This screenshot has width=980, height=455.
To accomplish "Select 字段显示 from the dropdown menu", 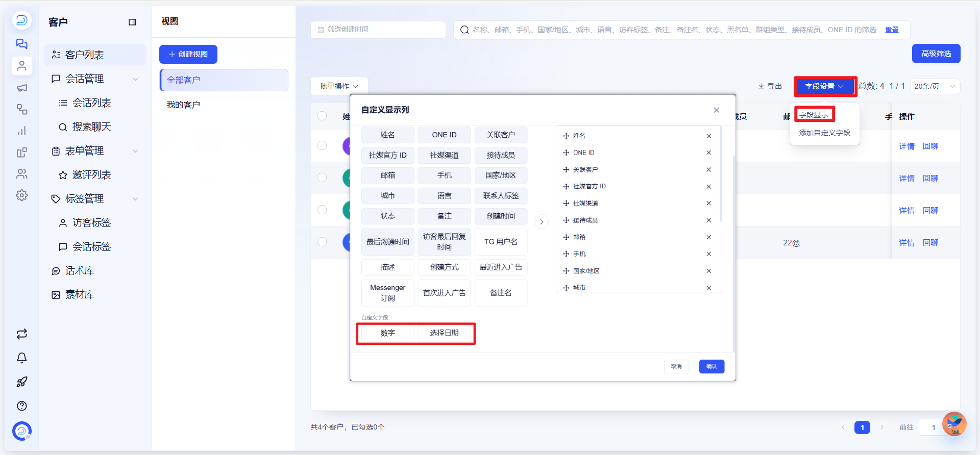I will click(x=814, y=115).
